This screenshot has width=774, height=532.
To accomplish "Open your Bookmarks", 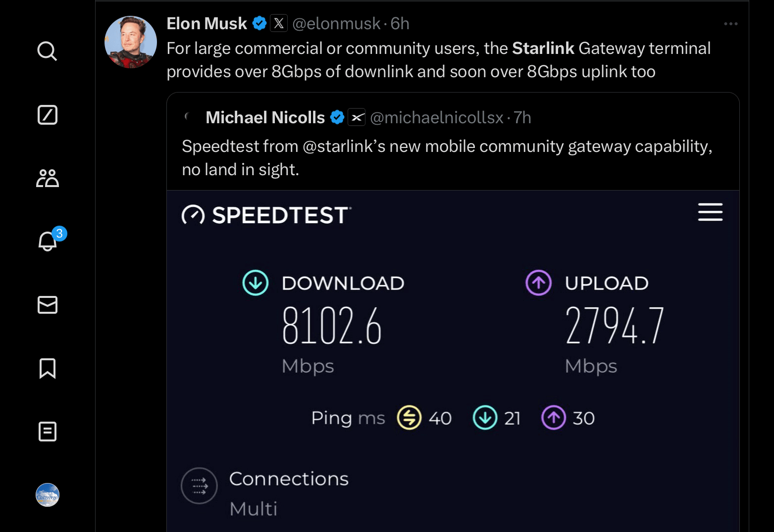I will point(47,368).
